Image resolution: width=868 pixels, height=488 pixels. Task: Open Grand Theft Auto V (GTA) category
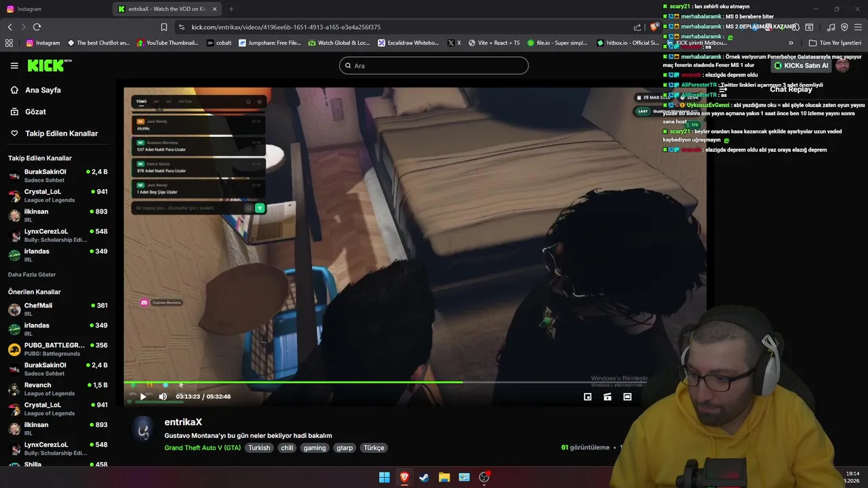pyautogui.click(x=202, y=448)
